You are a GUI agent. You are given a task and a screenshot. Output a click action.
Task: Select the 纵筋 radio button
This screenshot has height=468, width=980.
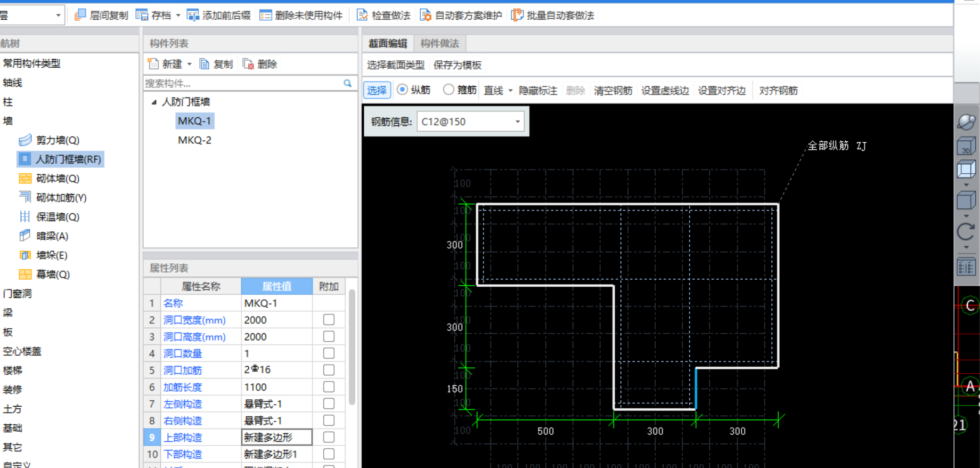(403, 90)
